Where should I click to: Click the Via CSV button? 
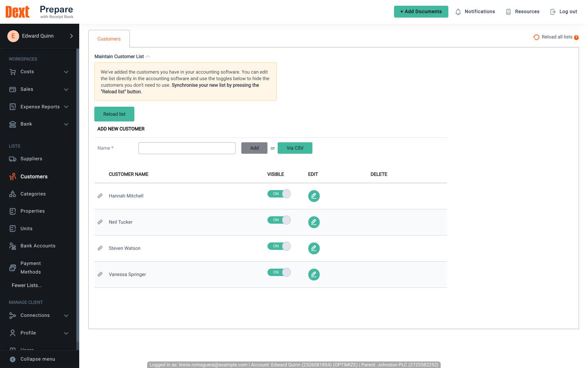pos(295,148)
